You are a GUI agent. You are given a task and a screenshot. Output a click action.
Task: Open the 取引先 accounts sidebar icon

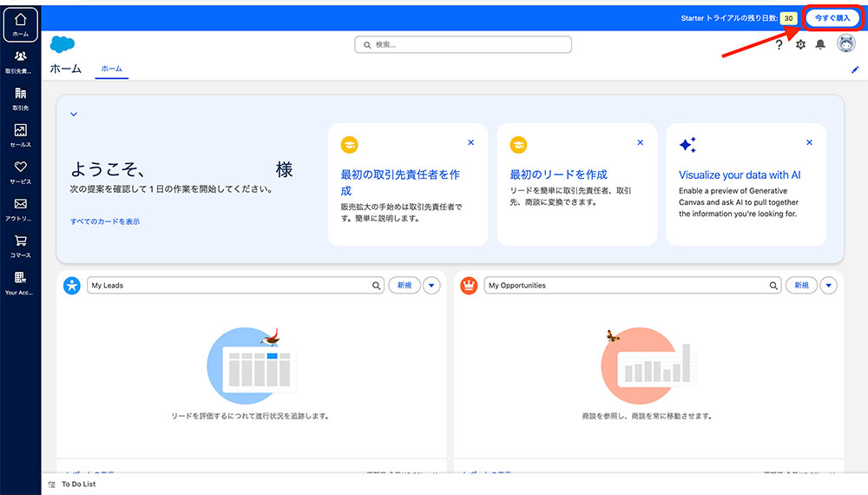click(x=20, y=98)
